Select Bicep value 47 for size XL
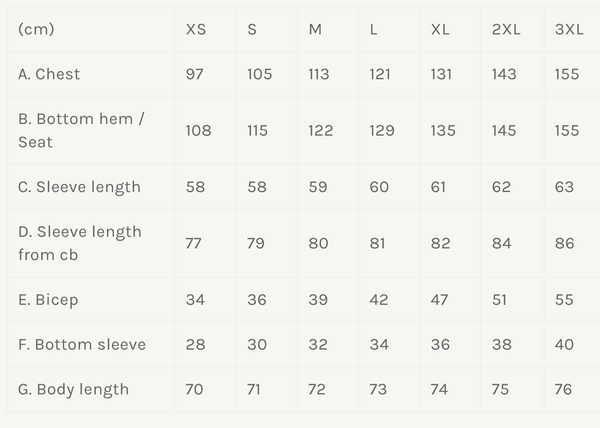This screenshot has width=600, height=428. [x=440, y=299]
